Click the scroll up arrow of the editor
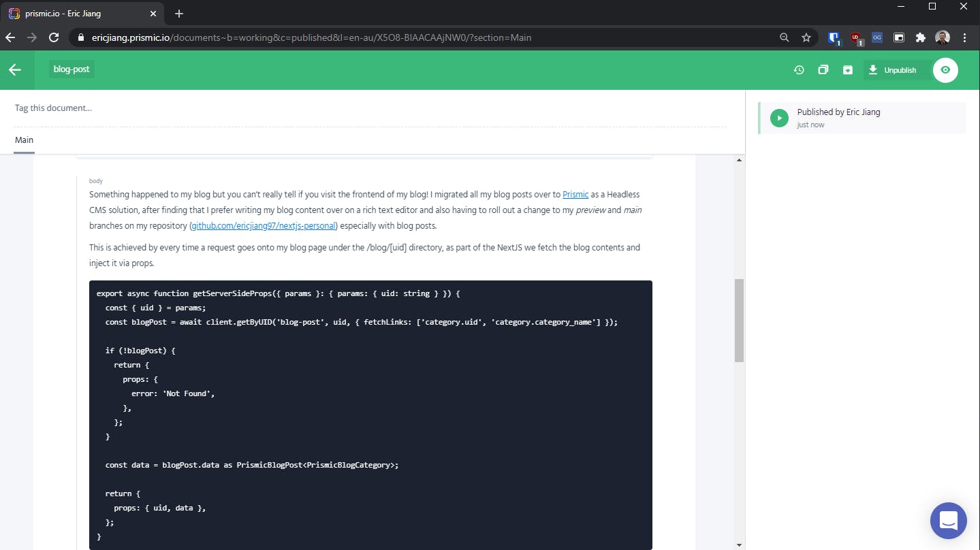This screenshot has height=550, width=980. tap(739, 160)
